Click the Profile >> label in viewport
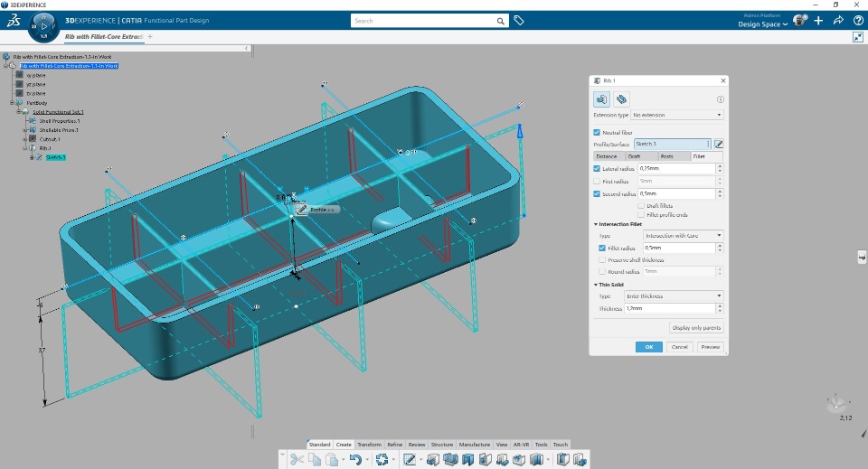The image size is (868, 469). (x=322, y=211)
